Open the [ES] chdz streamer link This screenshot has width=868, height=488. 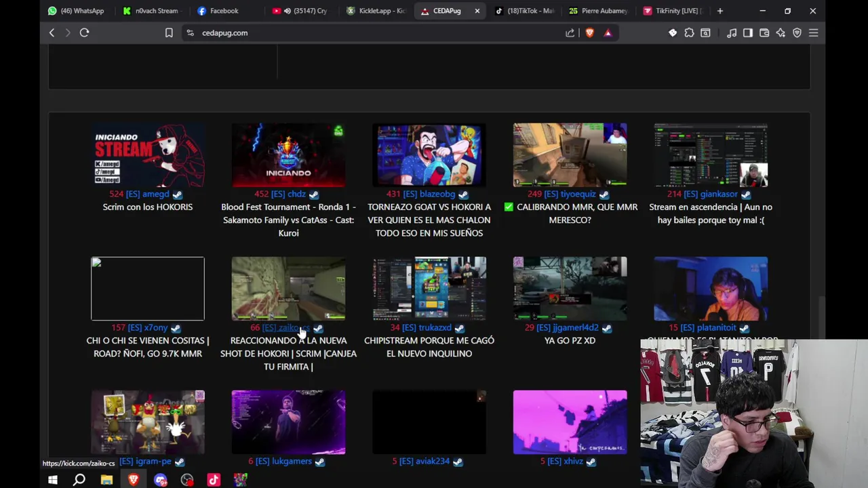click(288, 194)
